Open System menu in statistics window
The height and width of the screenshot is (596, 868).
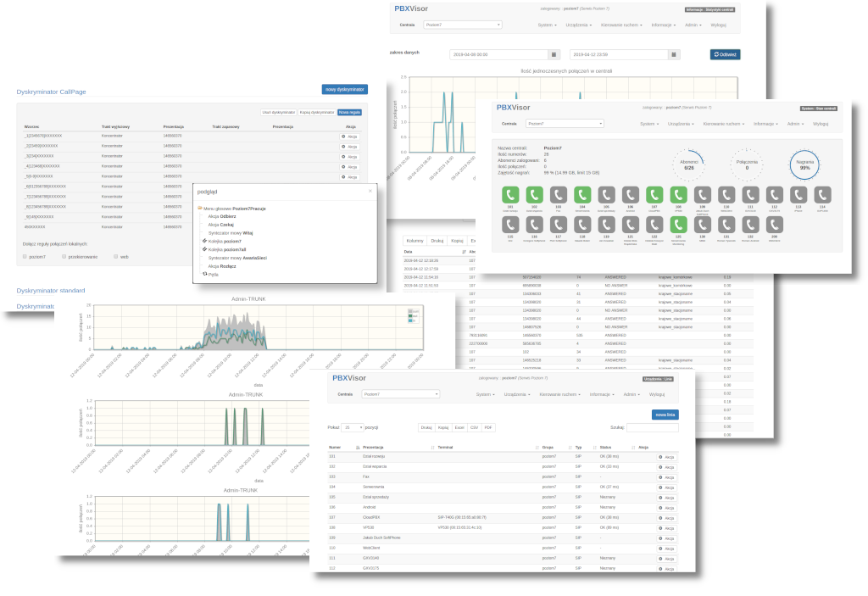[547, 25]
